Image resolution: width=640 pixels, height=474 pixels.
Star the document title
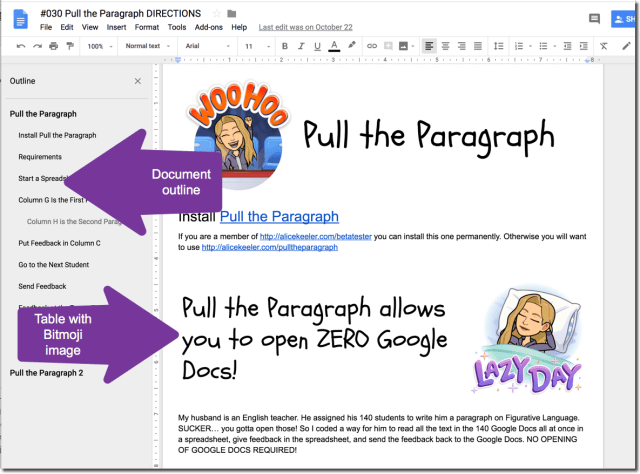pos(217,14)
